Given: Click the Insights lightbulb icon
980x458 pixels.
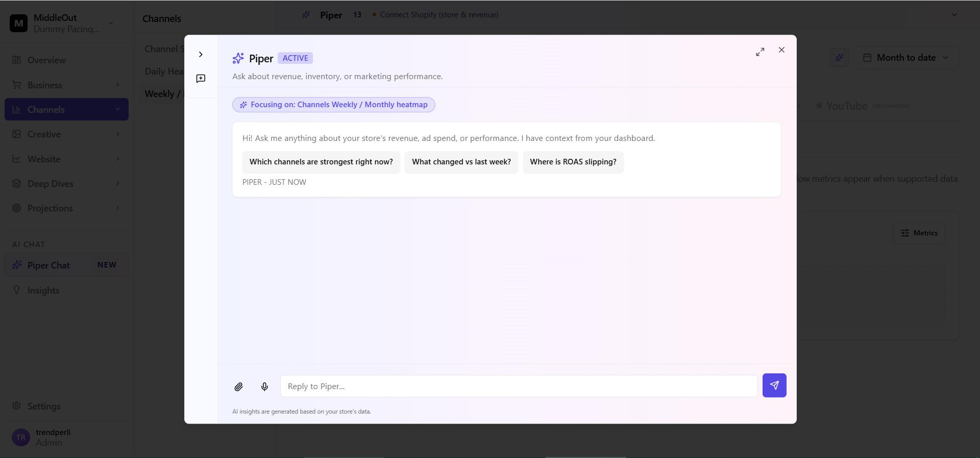Looking at the screenshot, I should tap(17, 290).
